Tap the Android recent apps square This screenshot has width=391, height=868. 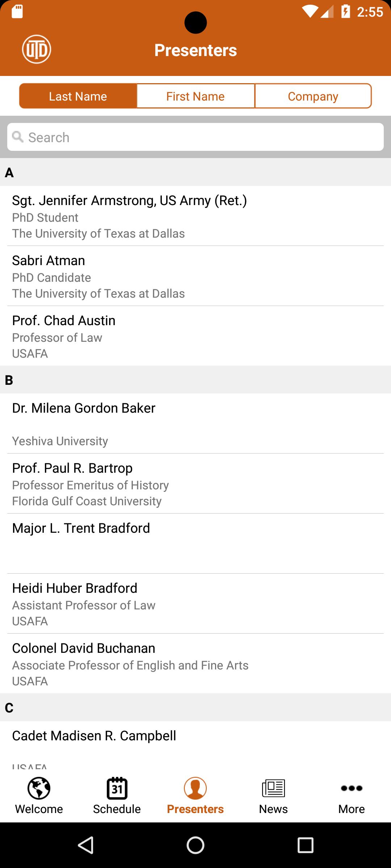pyautogui.click(x=305, y=845)
